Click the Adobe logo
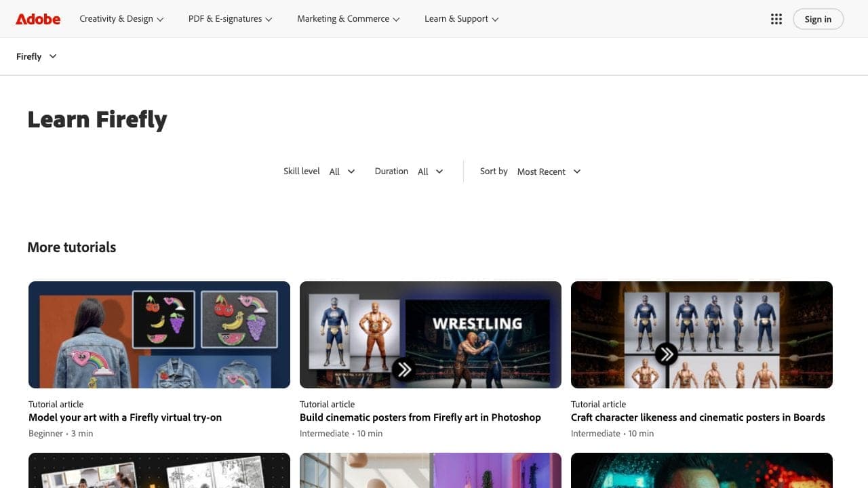This screenshot has width=868, height=488. (38, 19)
